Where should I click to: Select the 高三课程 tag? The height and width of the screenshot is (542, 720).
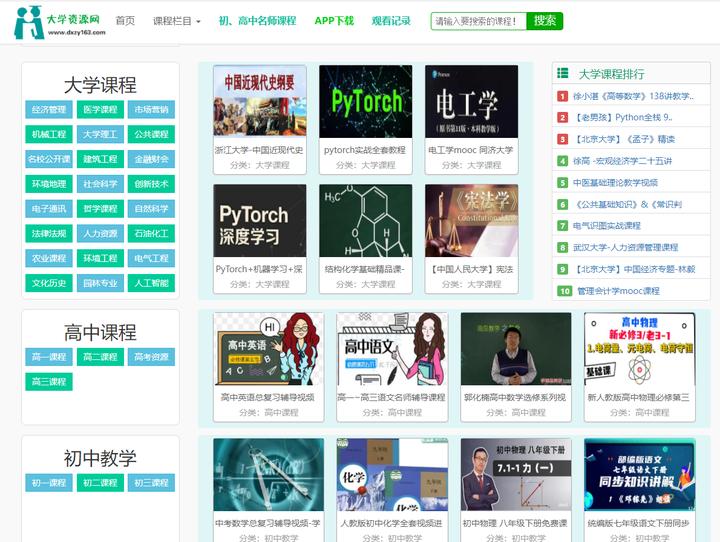(x=49, y=382)
